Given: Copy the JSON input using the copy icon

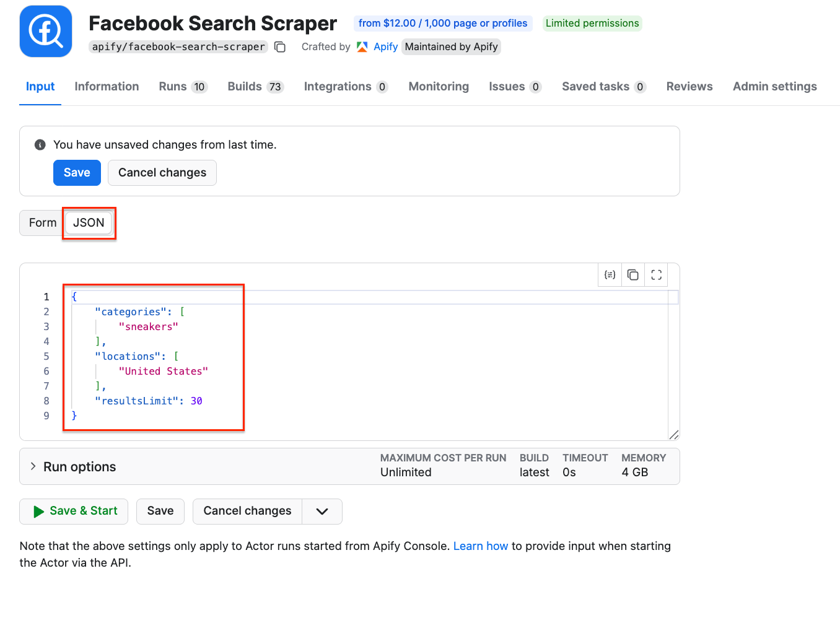Looking at the screenshot, I should (x=633, y=274).
